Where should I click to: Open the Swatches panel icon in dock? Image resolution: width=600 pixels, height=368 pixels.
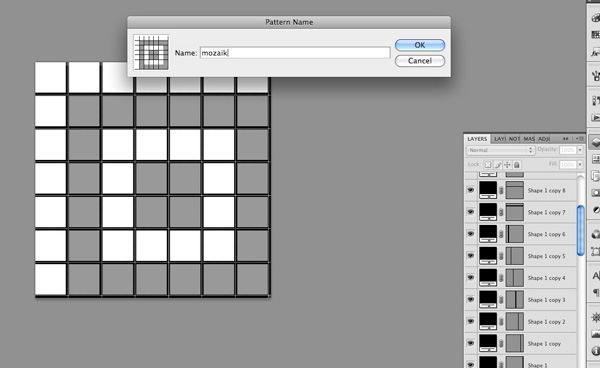[595, 35]
